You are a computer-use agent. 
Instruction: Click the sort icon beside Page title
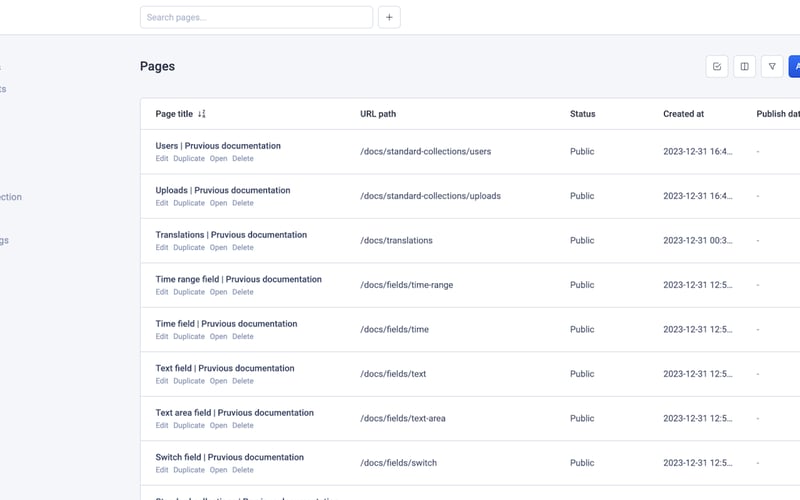[202, 114]
